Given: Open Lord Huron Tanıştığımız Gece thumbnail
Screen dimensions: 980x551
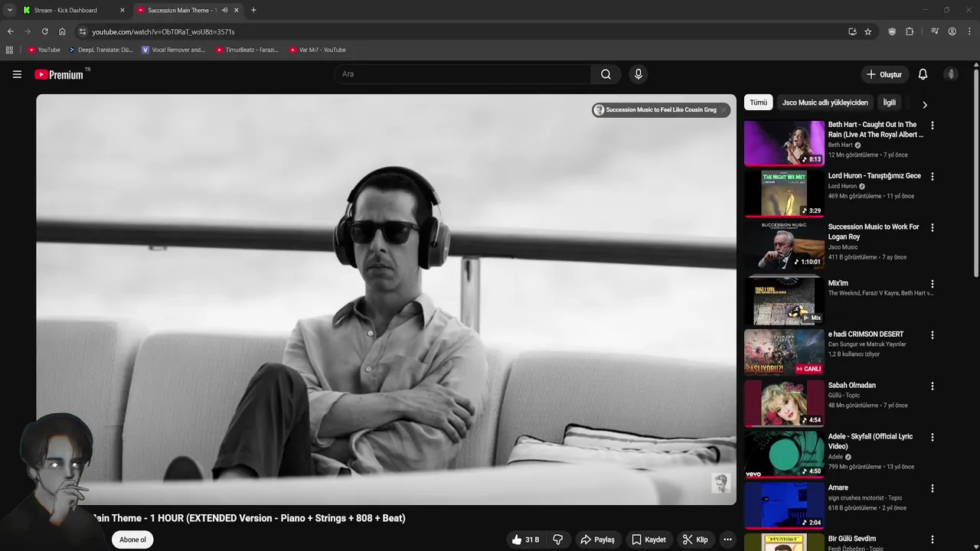Looking at the screenshot, I should coord(784,194).
